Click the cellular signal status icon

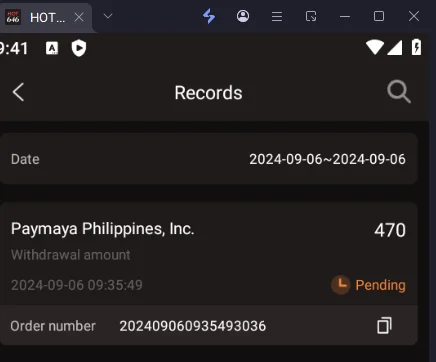(x=395, y=48)
